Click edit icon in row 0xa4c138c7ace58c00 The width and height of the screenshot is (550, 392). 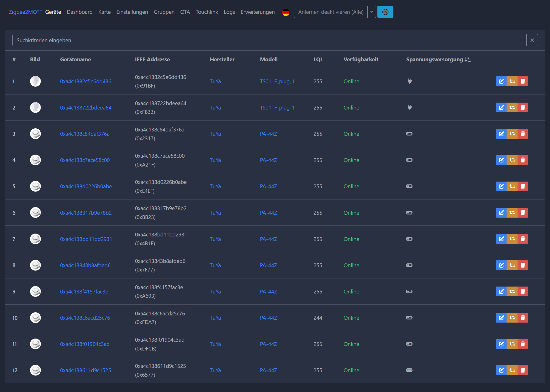tap(501, 160)
